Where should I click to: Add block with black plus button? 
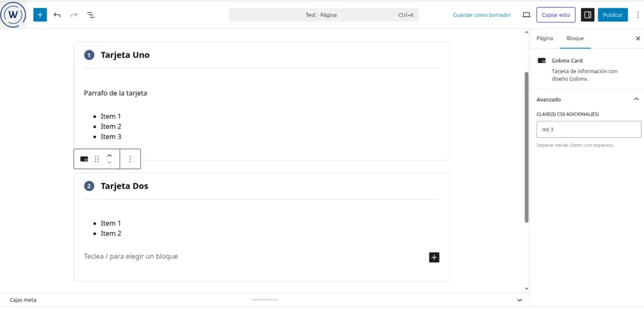(434, 257)
